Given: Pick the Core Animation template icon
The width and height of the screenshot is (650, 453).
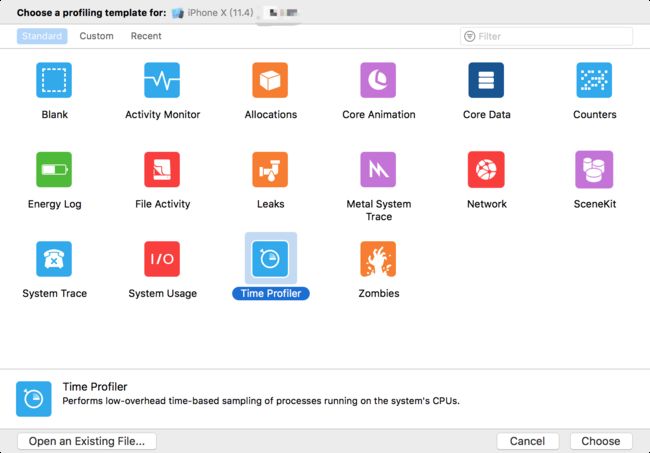Looking at the screenshot, I should click(x=378, y=80).
